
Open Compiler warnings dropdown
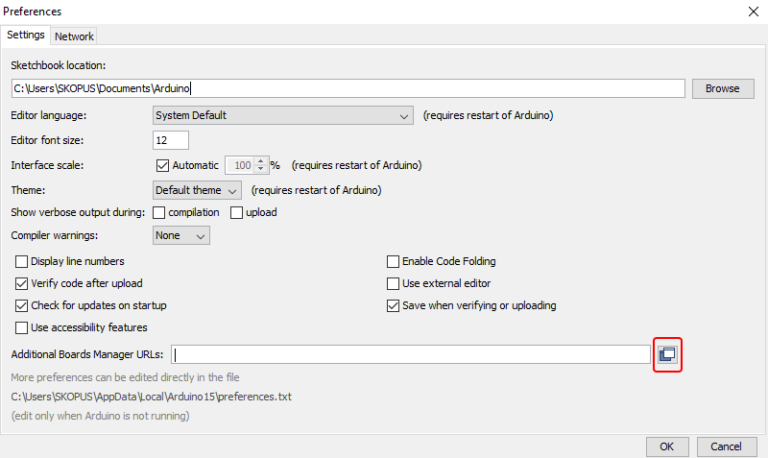coord(181,236)
